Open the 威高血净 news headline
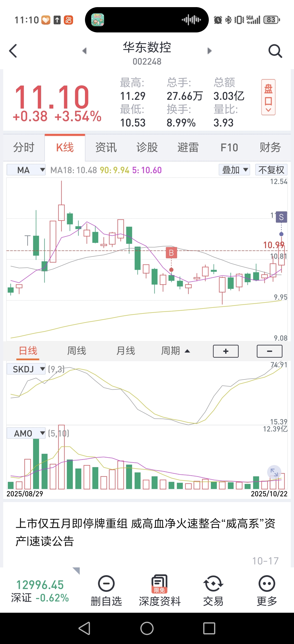294x644 pixels. pyautogui.click(x=145, y=532)
